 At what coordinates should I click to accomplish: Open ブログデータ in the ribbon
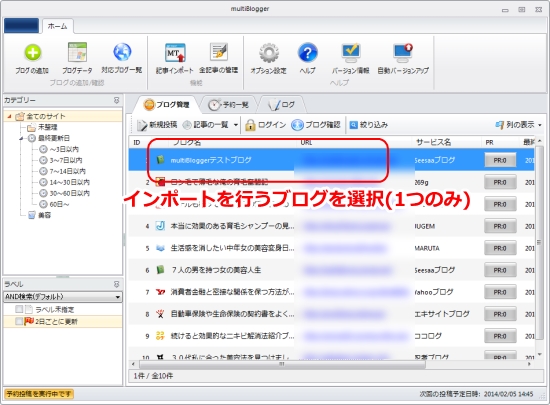(x=77, y=58)
